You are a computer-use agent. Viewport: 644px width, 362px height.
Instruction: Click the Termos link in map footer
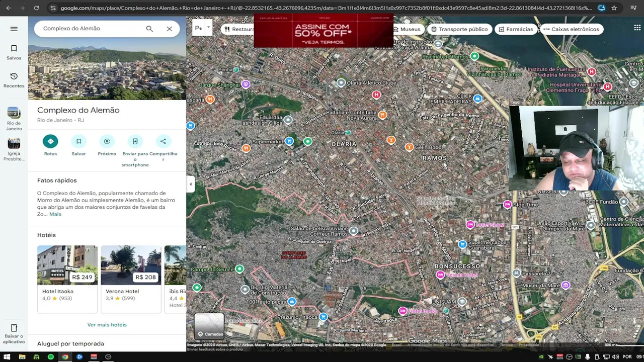[x=506, y=345]
